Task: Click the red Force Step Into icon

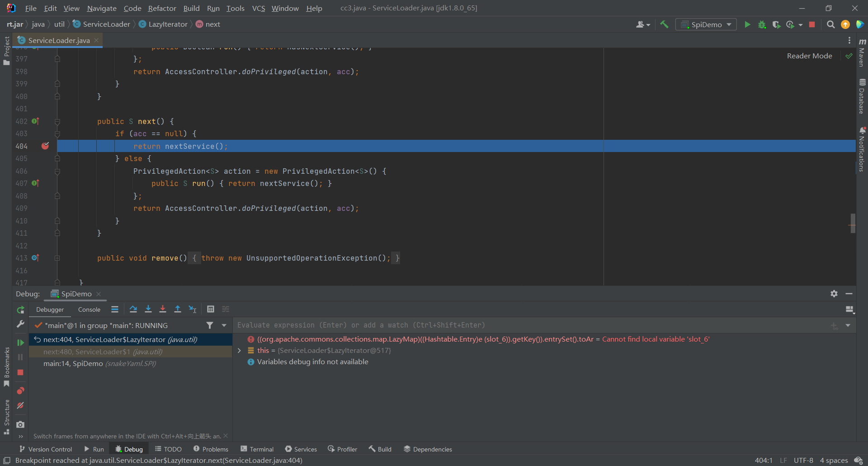Action: pyautogui.click(x=163, y=309)
